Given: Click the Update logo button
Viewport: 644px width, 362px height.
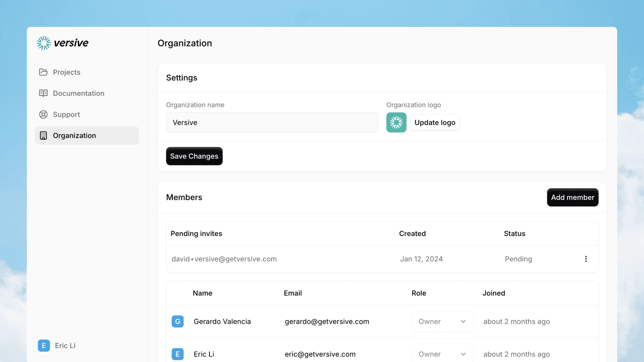Looking at the screenshot, I should pos(435,122).
